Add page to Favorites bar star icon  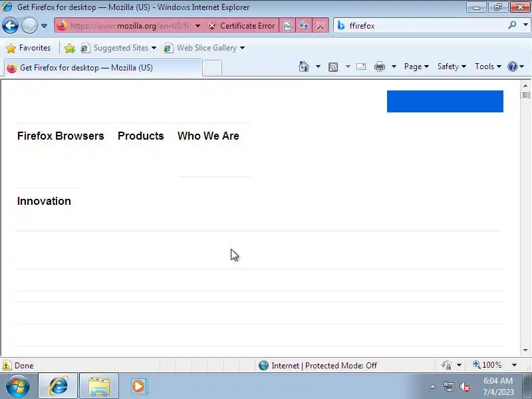70,48
